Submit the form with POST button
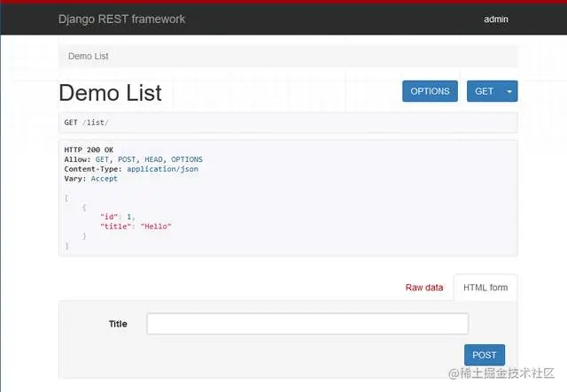Viewport: 567px width, 392px height. (x=485, y=355)
